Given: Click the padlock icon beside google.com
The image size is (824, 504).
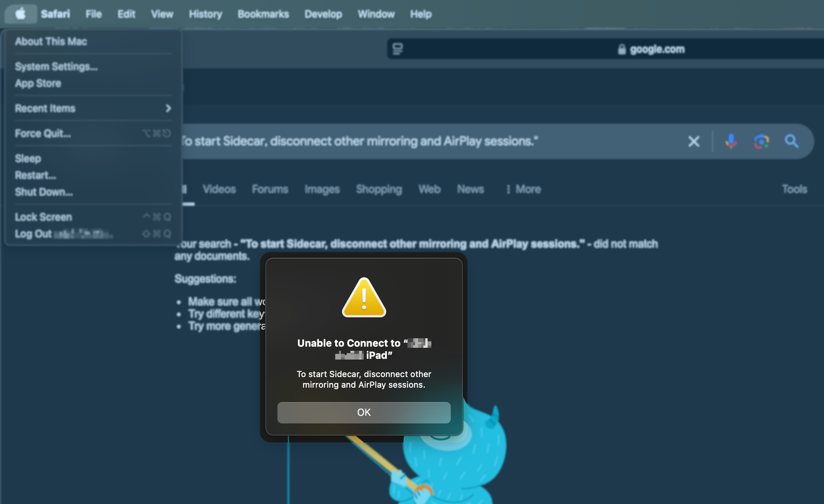Looking at the screenshot, I should 621,49.
